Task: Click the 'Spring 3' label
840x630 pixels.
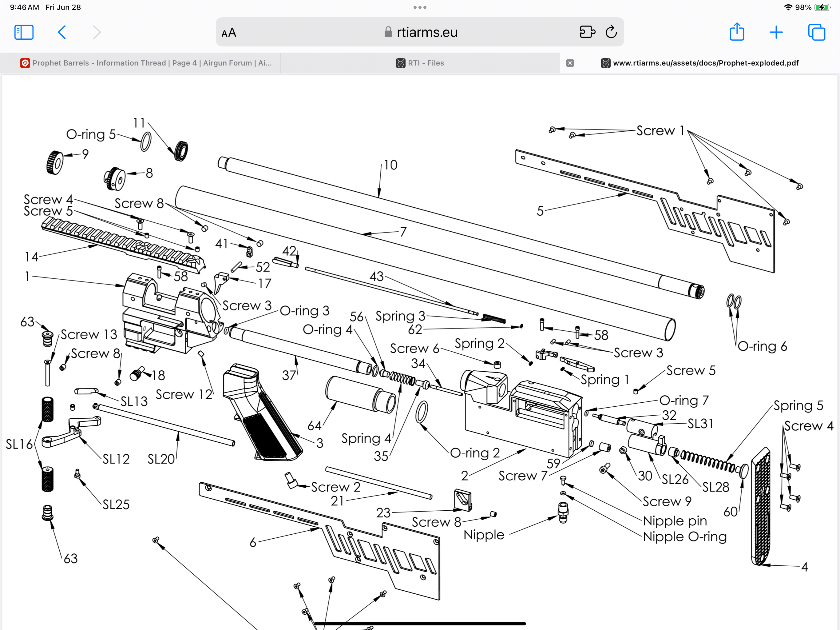Action: (x=400, y=316)
